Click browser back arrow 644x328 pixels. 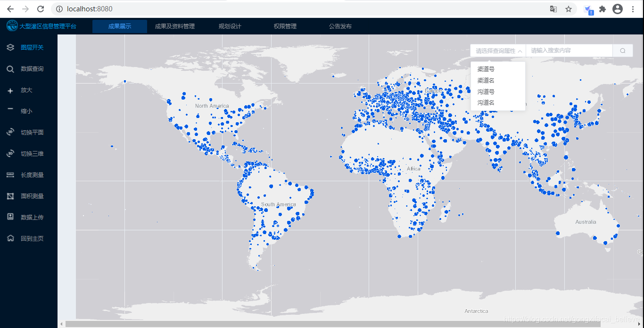pyautogui.click(x=10, y=9)
